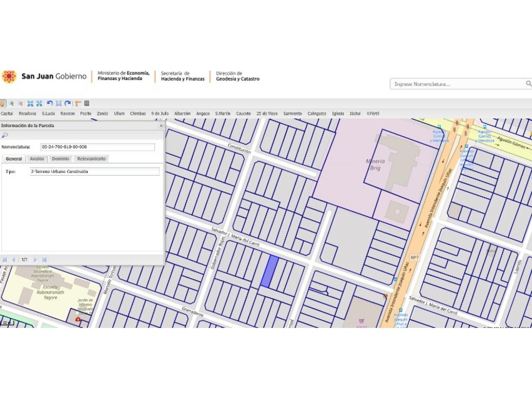Jump to the Pocito department
Viewport: 532px width, 399px height.
tap(86, 113)
